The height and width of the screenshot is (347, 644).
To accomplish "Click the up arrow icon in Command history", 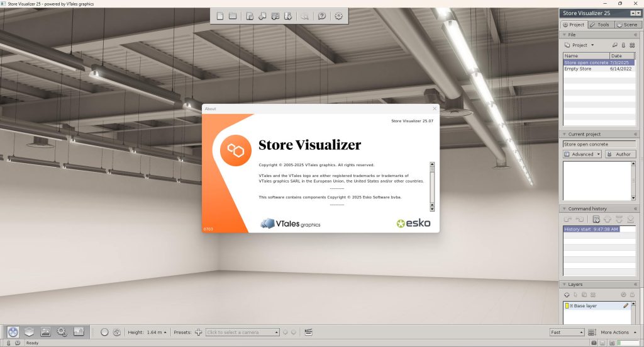I will (x=608, y=219).
